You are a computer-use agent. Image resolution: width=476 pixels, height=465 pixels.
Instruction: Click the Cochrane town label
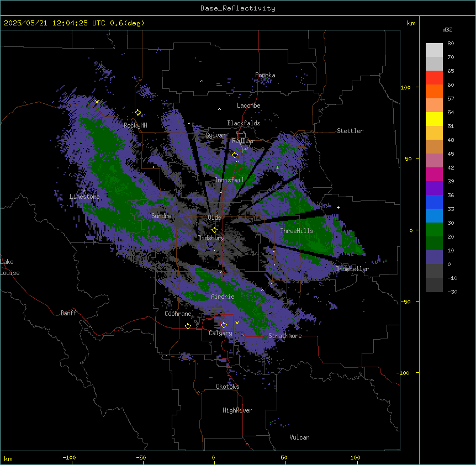(178, 314)
